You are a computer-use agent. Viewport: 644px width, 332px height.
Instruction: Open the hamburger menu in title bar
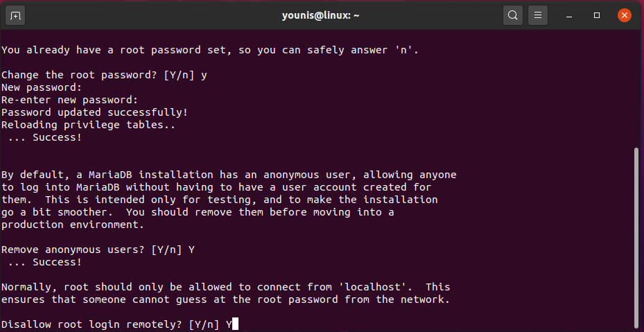(x=537, y=15)
